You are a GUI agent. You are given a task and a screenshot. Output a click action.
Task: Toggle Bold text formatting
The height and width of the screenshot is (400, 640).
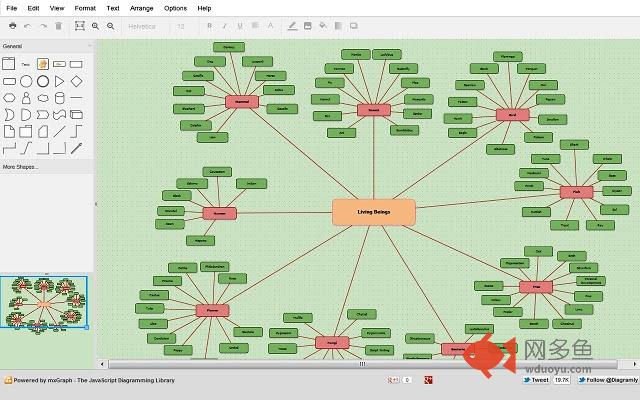(209, 26)
